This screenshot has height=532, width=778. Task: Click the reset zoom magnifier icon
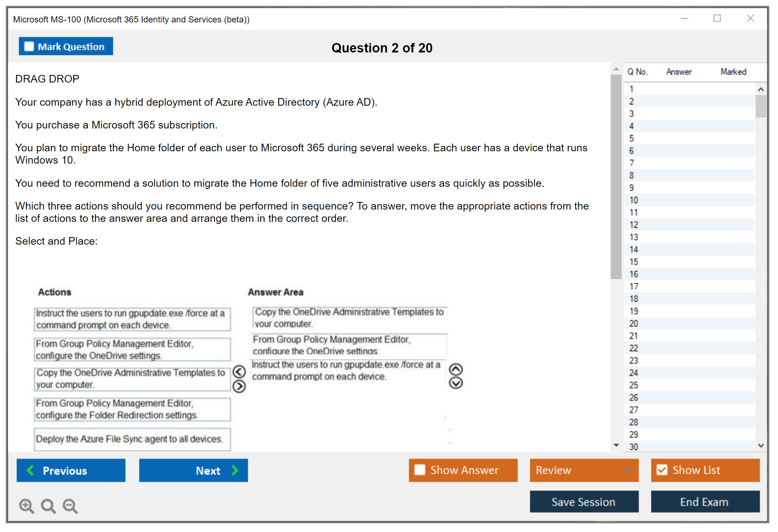click(48, 506)
